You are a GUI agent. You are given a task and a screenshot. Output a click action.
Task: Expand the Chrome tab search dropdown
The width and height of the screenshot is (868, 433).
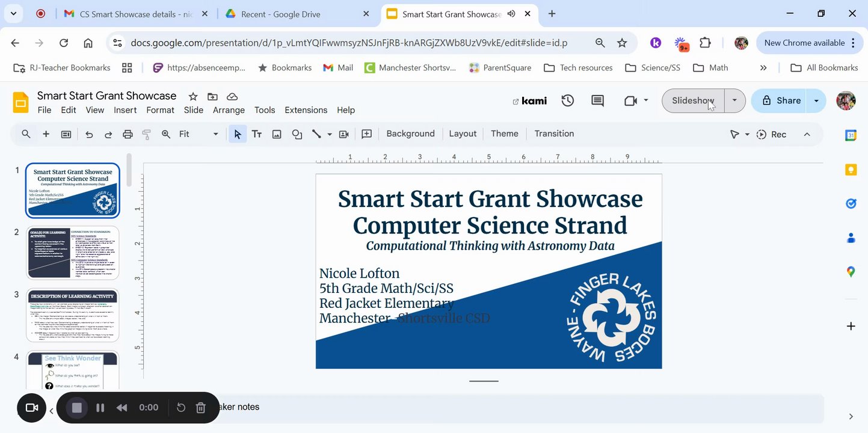click(x=13, y=13)
